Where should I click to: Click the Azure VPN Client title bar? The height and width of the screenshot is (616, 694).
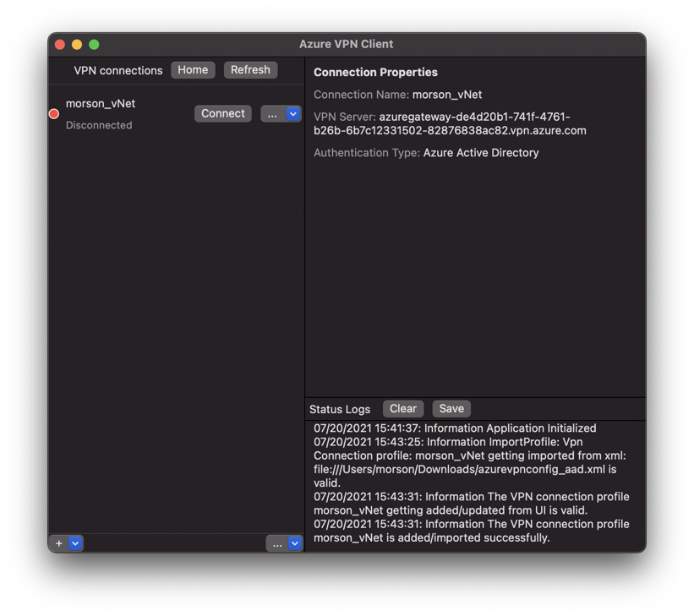coord(346,44)
